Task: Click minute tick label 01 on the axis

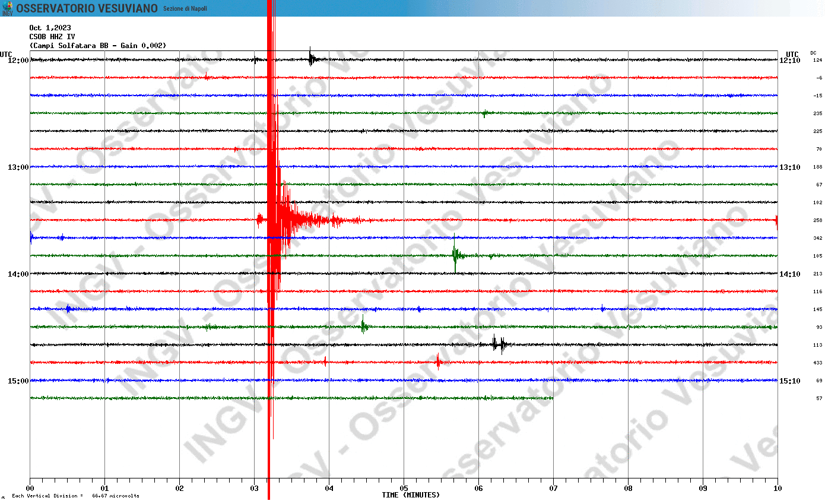Action: coord(105,489)
